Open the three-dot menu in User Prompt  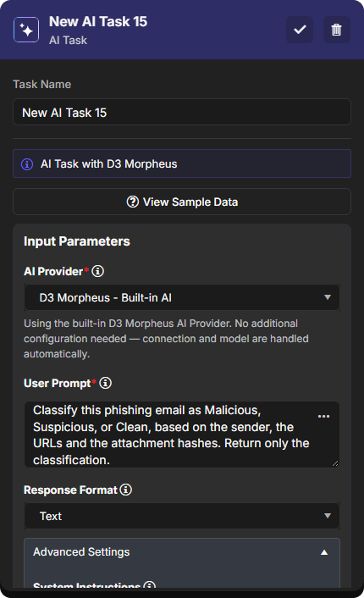323,416
